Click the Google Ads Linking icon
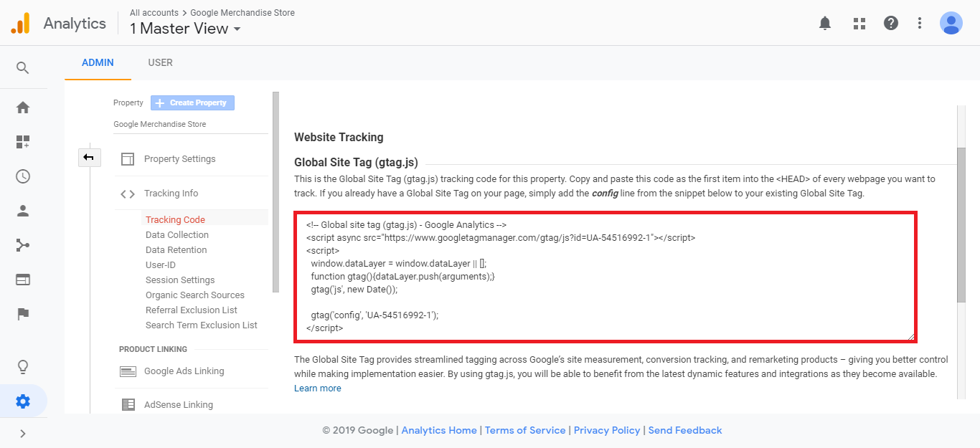The image size is (980, 448). [128, 371]
